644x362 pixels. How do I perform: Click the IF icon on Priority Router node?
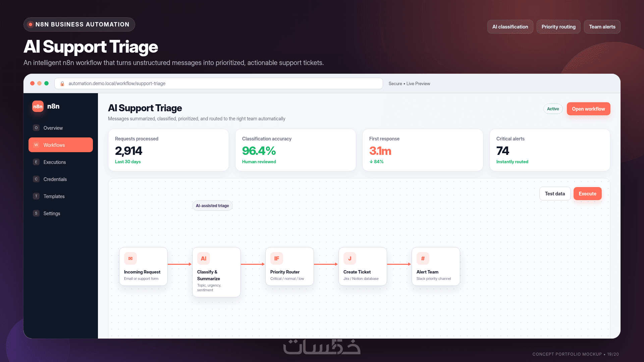(x=277, y=258)
